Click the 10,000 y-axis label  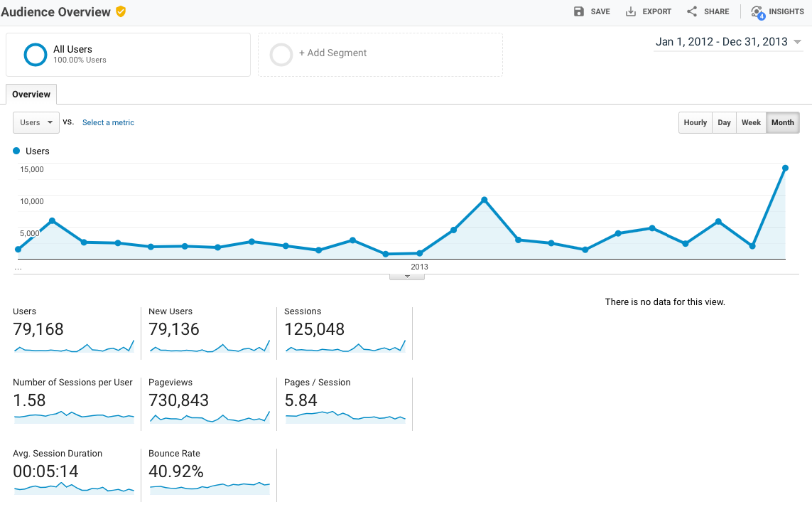click(x=31, y=201)
